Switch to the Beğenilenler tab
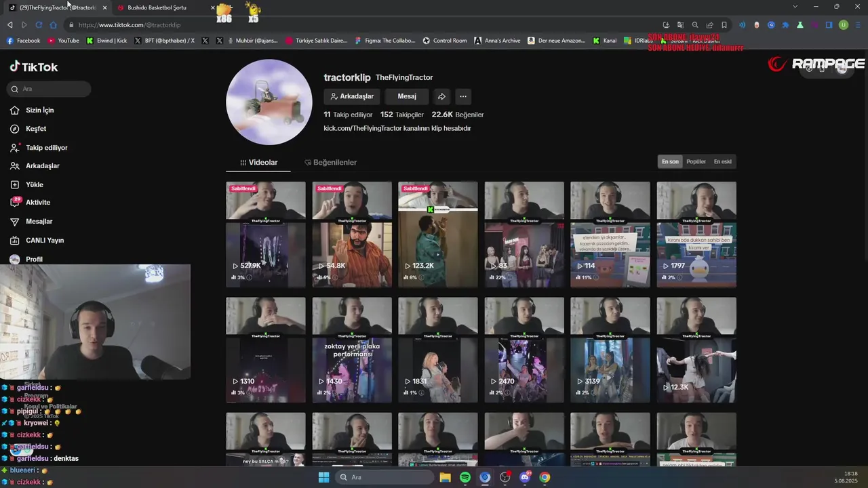Image resolution: width=868 pixels, height=488 pixels. click(x=330, y=163)
